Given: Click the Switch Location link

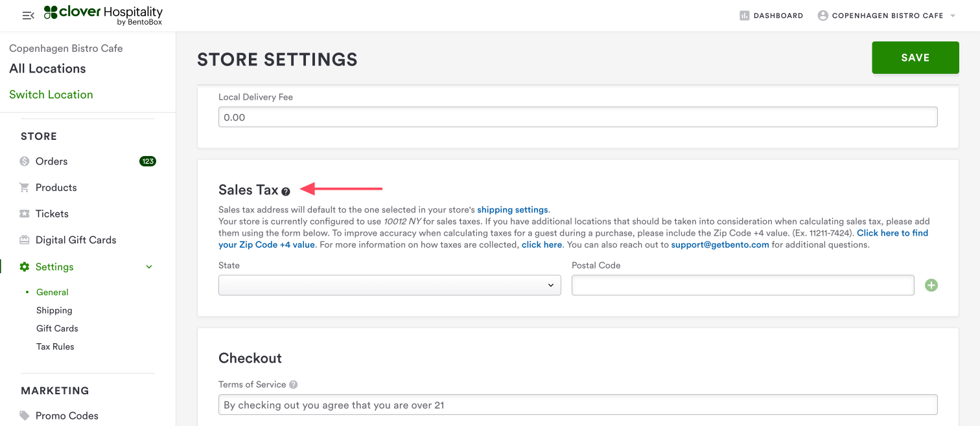Looking at the screenshot, I should pos(51,95).
